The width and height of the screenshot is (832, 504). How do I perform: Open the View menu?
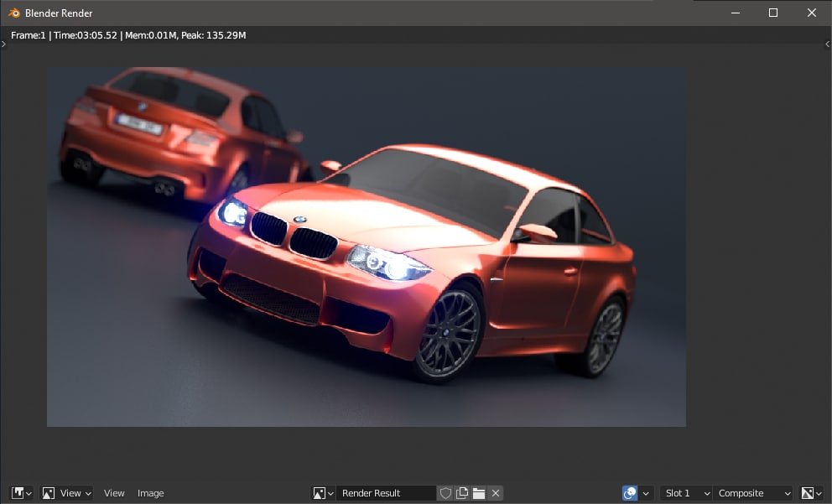tap(113, 493)
